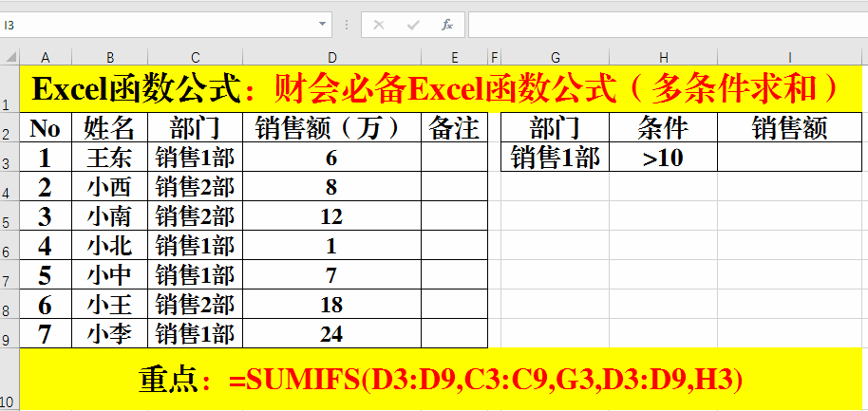Click the 部门 header in column G
The image size is (868, 411).
(x=556, y=127)
